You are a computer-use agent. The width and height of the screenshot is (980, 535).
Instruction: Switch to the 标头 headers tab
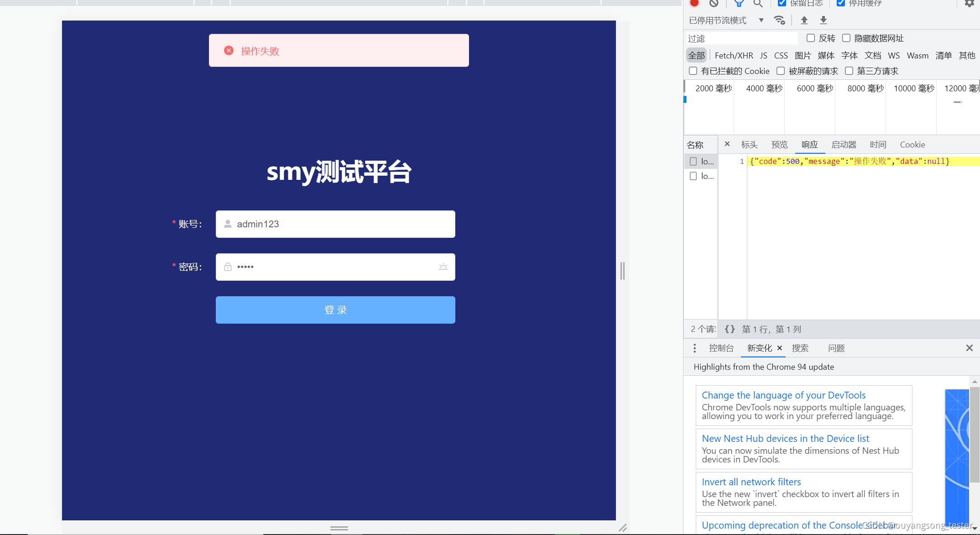coord(749,145)
